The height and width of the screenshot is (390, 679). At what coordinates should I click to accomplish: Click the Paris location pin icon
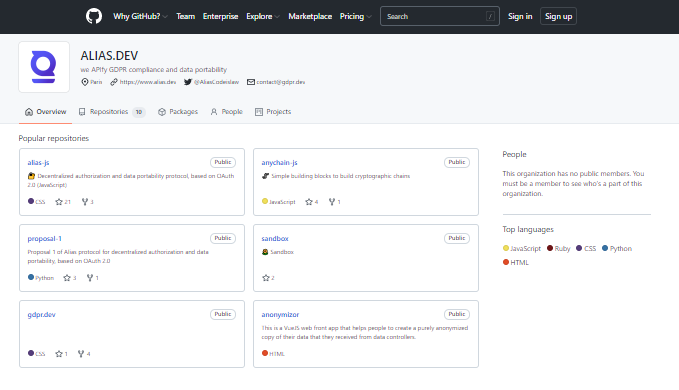tap(85, 82)
